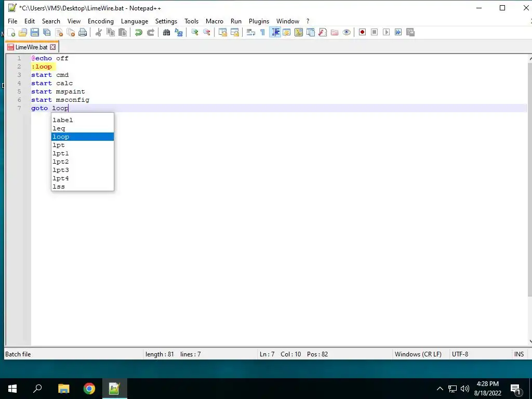Viewport: 532px width, 399px height.
Task: Click the Stop Recording macro icon
Action: 374,32
